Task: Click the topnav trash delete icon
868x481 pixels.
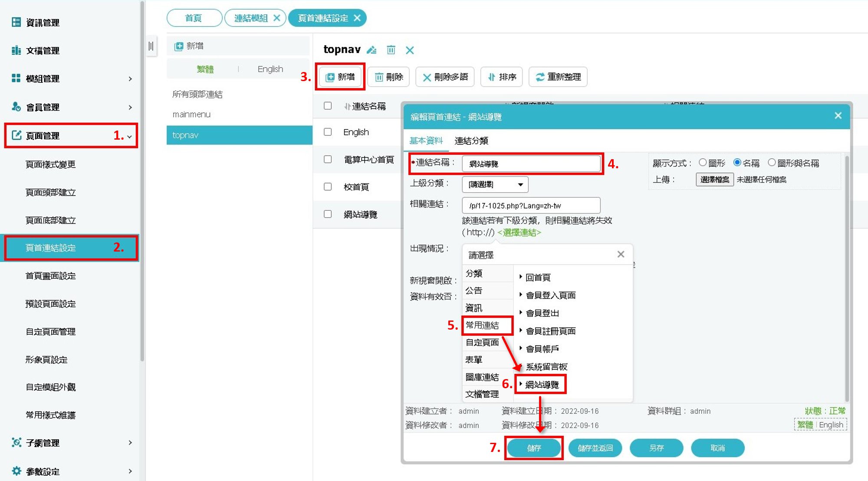Action: (391, 50)
